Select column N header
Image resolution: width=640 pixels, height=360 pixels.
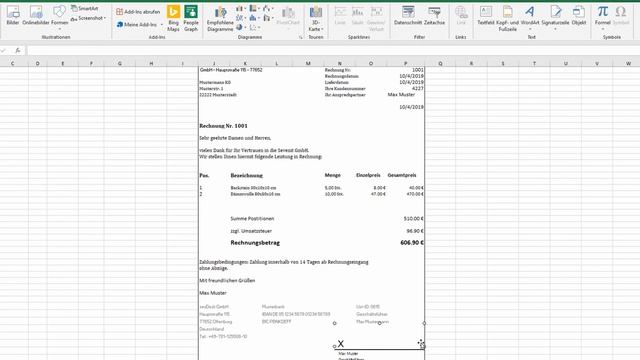pyautogui.click(x=340, y=63)
